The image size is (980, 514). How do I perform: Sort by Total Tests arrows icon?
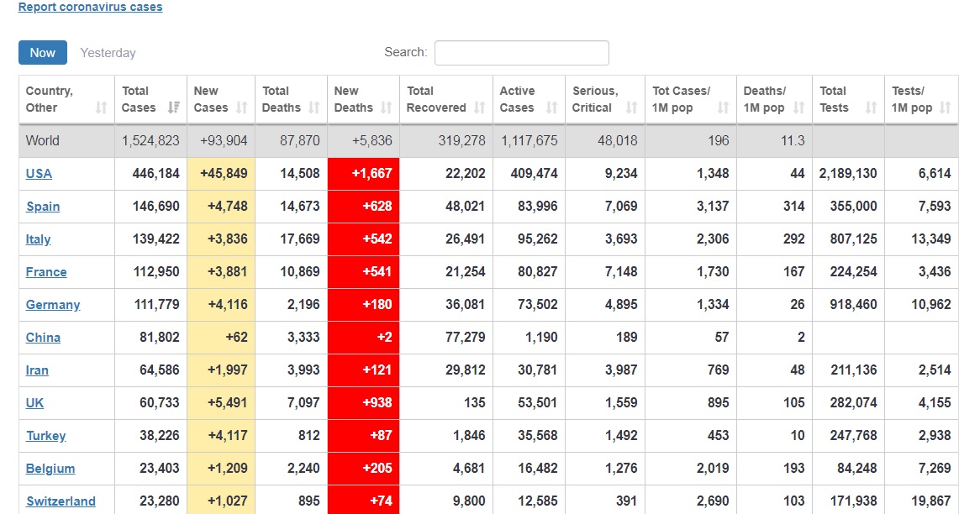point(872,108)
